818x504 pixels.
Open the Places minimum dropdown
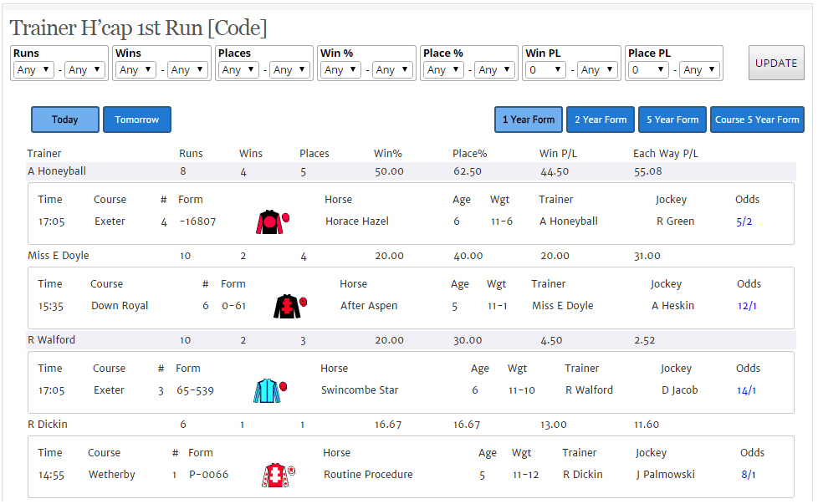239,70
